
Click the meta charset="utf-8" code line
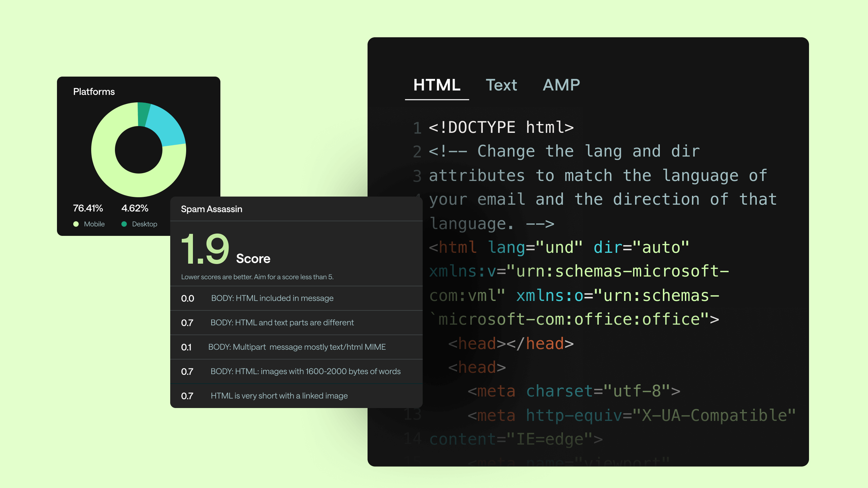574,391
